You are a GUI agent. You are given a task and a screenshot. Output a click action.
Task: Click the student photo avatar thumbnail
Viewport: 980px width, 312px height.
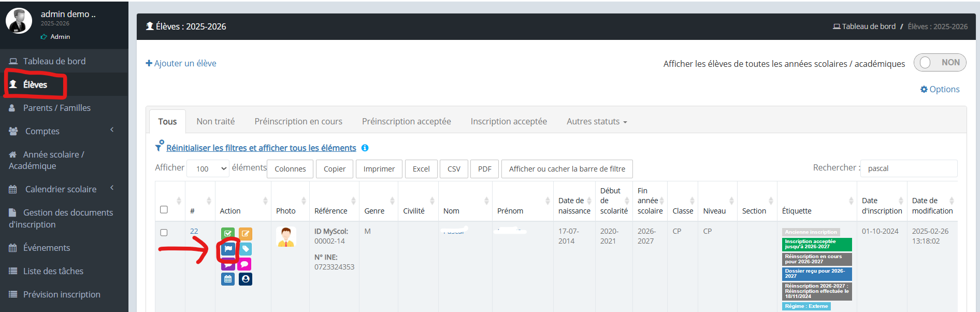[x=285, y=236]
